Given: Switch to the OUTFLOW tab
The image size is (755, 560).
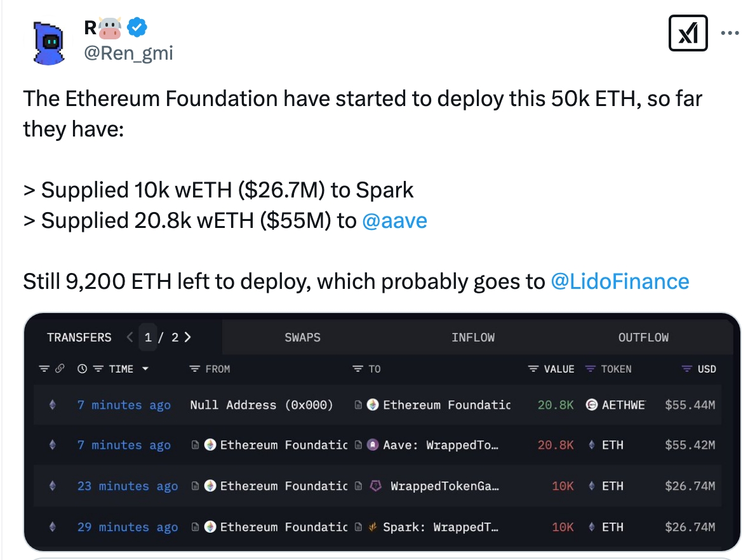Looking at the screenshot, I should (x=643, y=337).
